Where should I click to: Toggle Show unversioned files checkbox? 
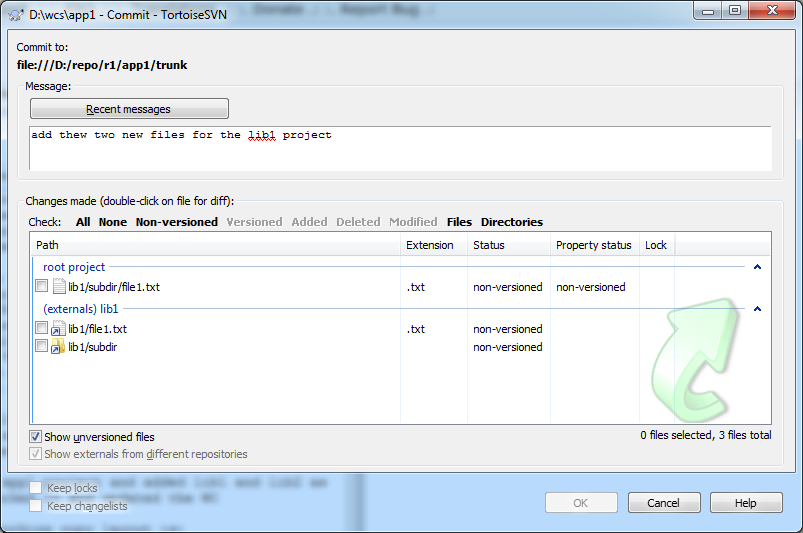tap(35, 437)
